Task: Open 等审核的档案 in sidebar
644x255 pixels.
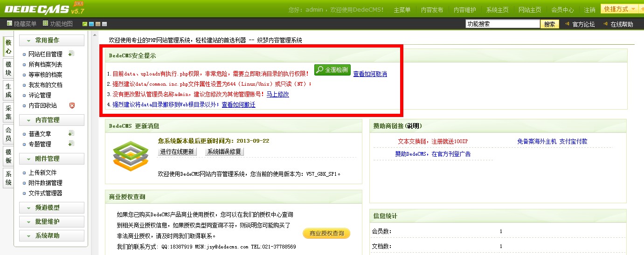Action: tap(45, 75)
